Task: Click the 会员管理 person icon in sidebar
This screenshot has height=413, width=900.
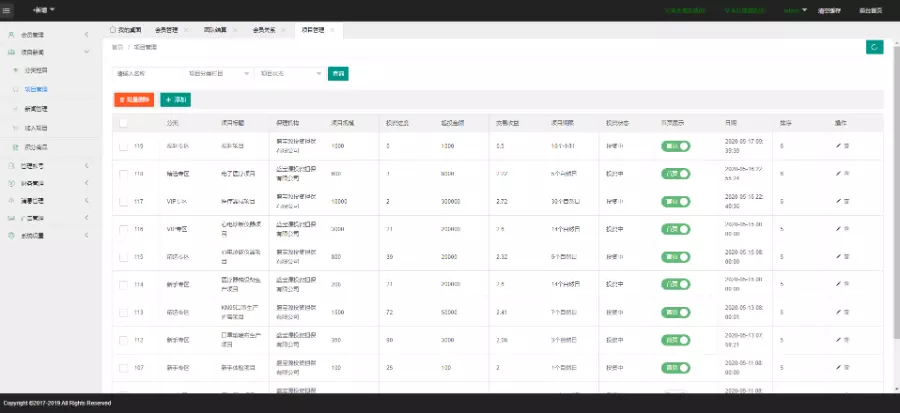Action: (x=11, y=35)
